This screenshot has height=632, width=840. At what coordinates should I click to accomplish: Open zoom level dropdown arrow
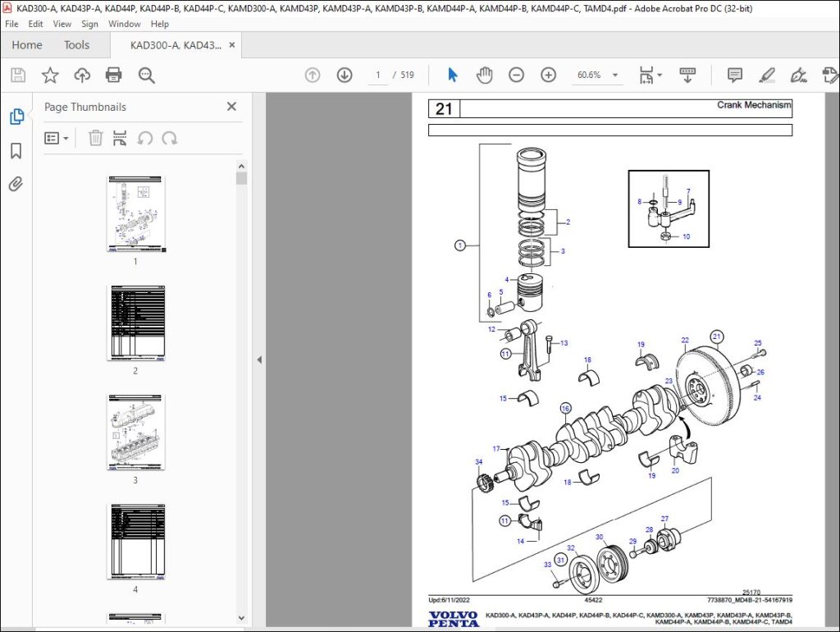615,75
